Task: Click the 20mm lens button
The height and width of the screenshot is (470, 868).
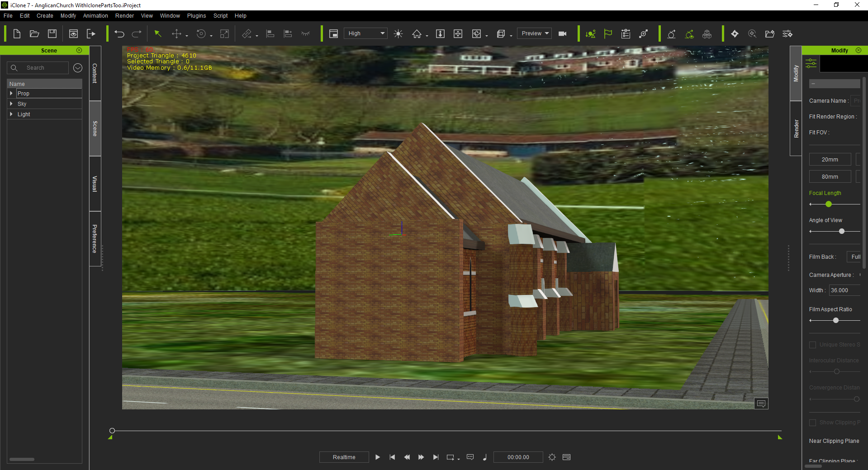Action: click(830, 160)
